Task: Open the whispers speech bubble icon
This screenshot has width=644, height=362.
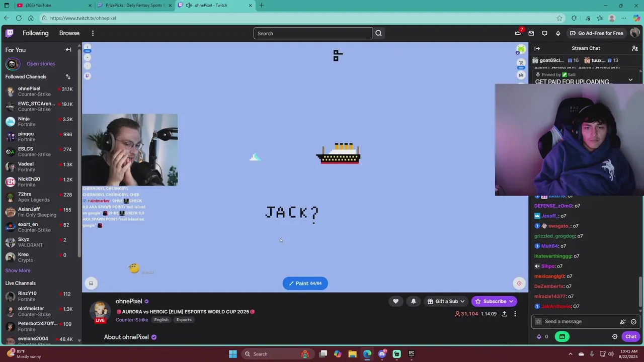Action: 545,33
